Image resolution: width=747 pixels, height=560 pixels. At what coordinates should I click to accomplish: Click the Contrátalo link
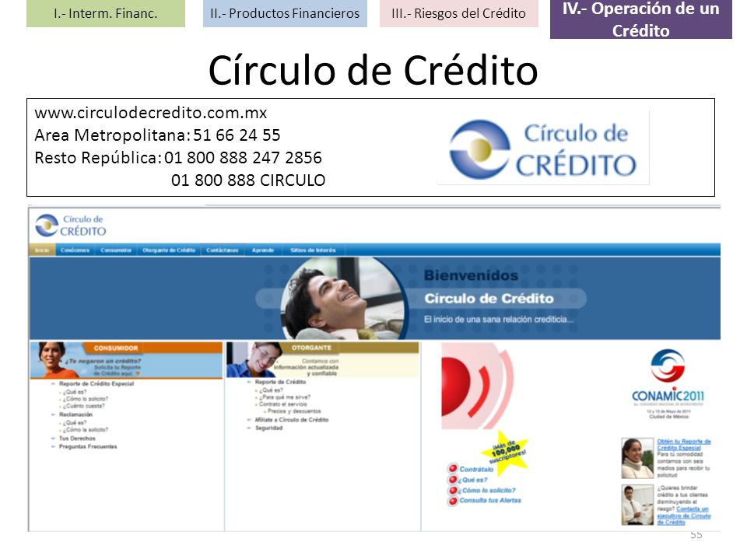pyautogui.click(x=476, y=469)
